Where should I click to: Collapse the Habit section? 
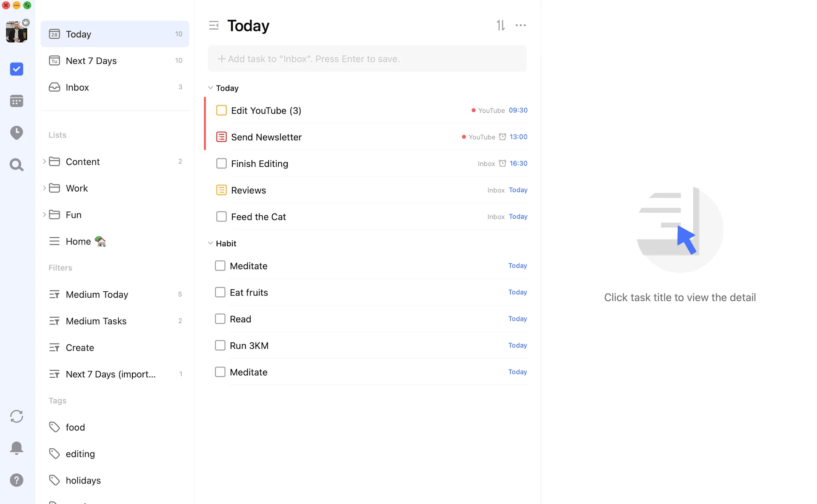[x=211, y=243]
